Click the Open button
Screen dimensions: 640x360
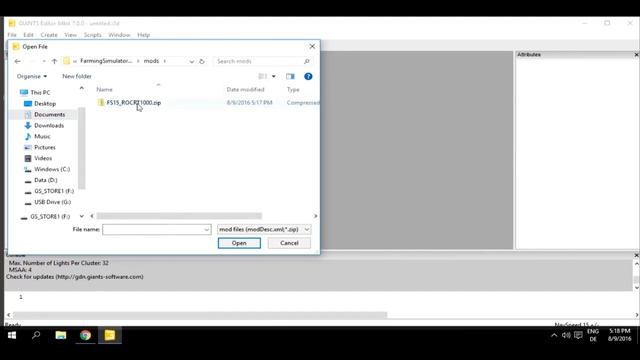(x=239, y=243)
